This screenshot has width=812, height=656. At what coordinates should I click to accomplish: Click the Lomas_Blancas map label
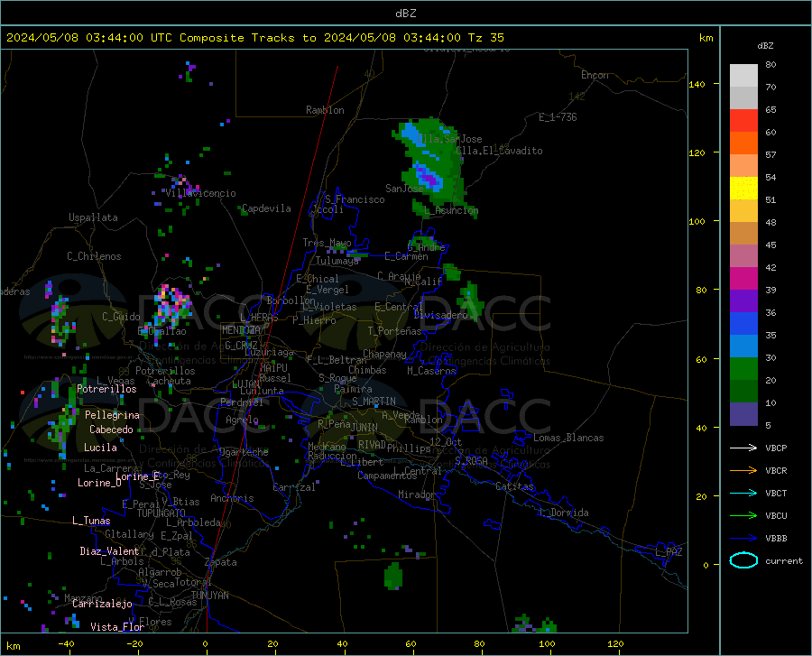click(x=568, y=438)
